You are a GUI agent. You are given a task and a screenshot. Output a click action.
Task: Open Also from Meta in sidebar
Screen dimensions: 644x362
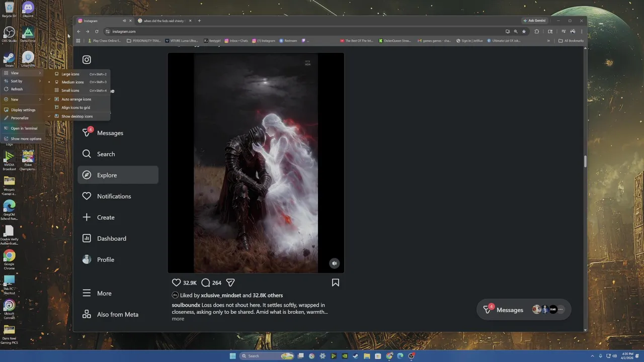[118, 314]
